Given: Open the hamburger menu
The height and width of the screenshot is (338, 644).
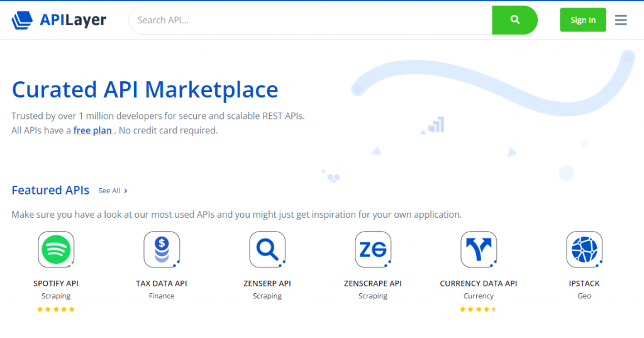Looking at the screenshot, I should tap(621, 20).
